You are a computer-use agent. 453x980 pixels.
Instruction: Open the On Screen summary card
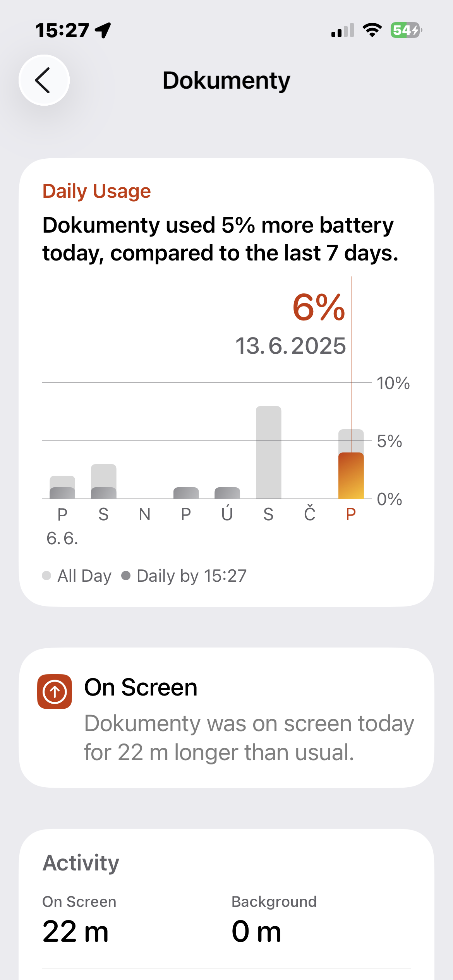click(226, 718)
